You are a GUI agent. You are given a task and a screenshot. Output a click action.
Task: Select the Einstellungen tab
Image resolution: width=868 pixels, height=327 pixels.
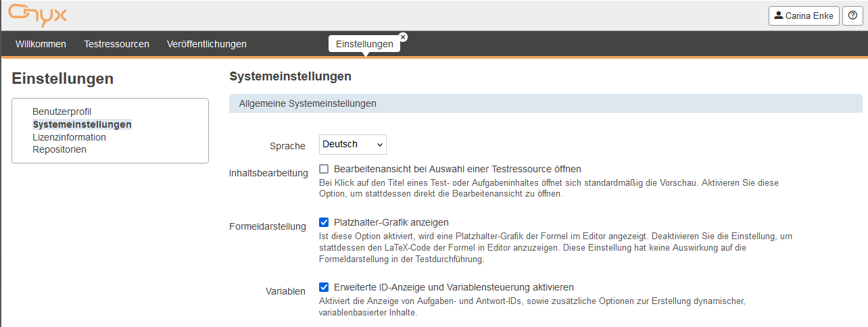pyautogui.click(x=364, y=44)
